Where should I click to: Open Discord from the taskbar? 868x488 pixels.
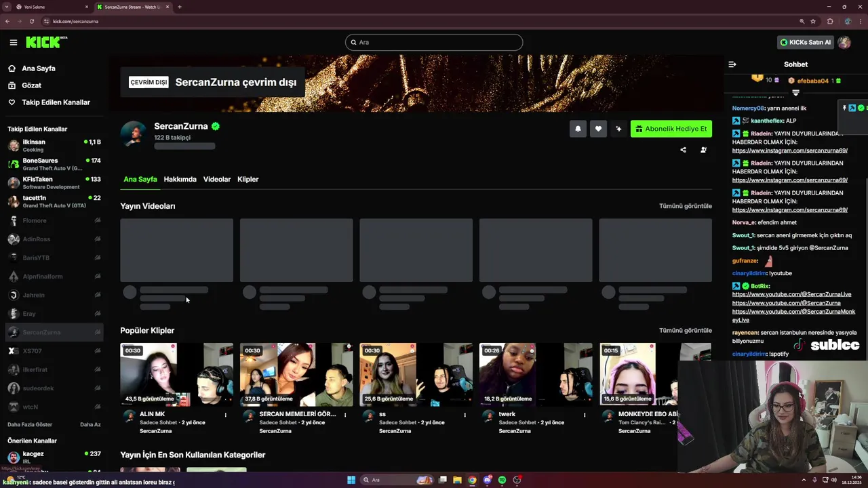[487, 480]
